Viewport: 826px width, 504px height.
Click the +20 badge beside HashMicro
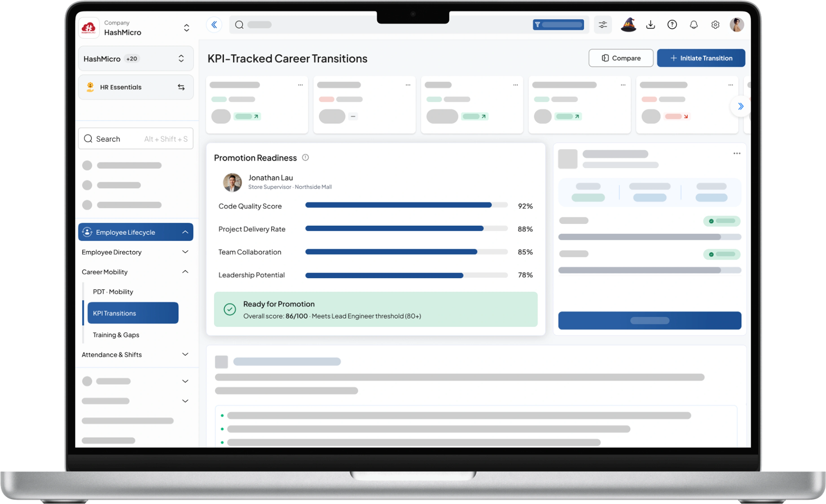point(131,59)
